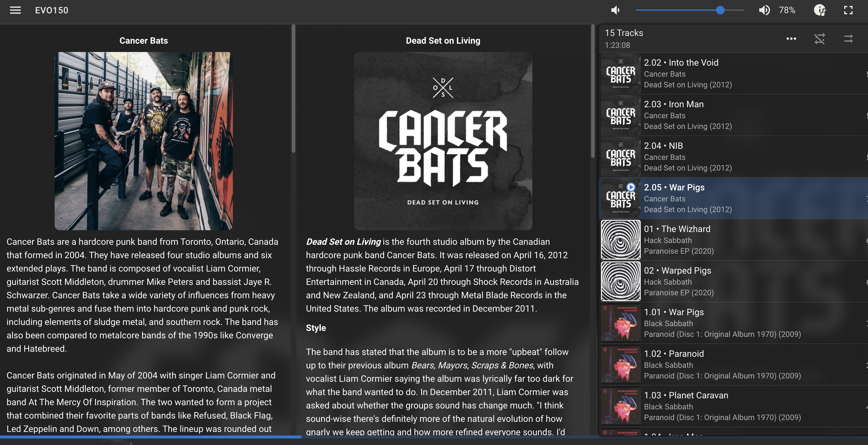Click the Style section heading
Image resolution: width=868 pixels, height=445 pixels.
316,328
